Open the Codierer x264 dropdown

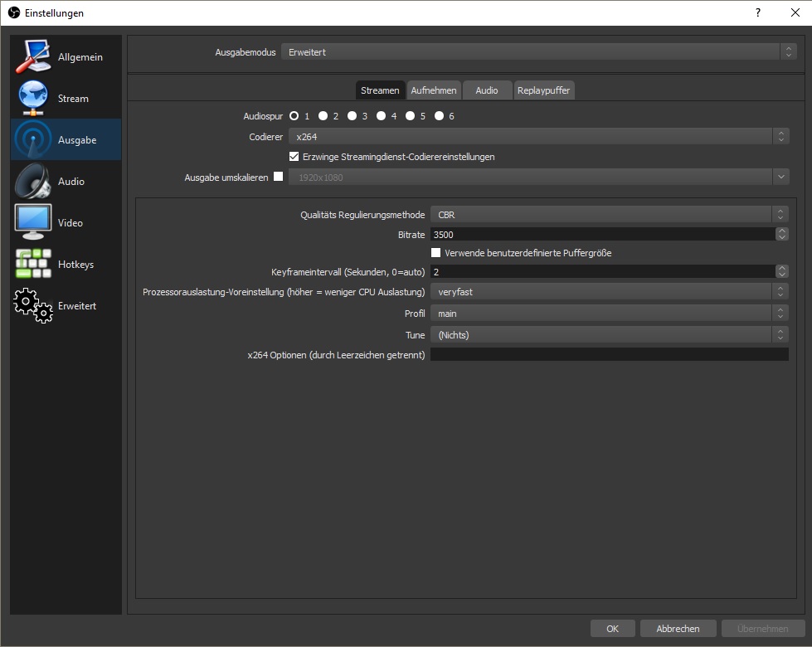click(x=535, y=137)
